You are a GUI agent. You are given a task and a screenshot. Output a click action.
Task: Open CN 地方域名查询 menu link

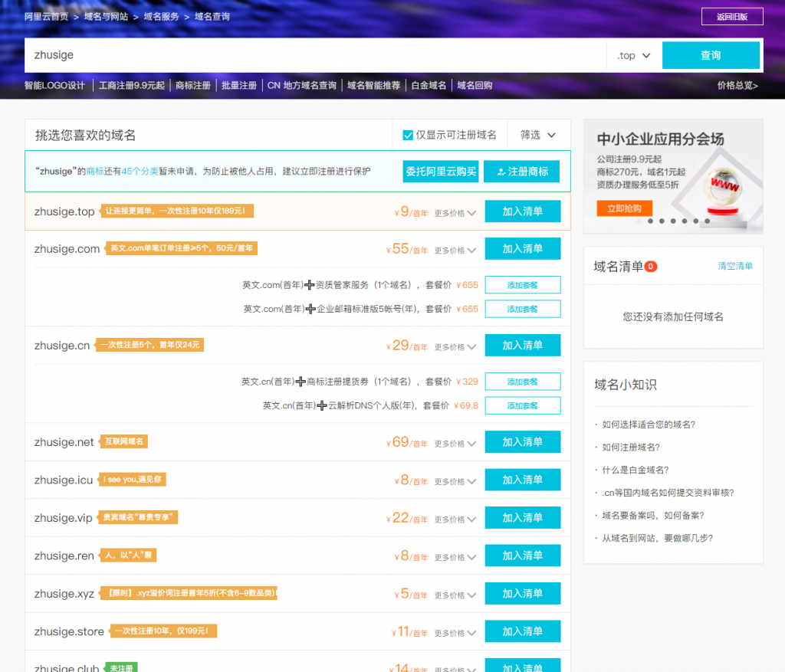pyautogui.click(x=302, y=86)
